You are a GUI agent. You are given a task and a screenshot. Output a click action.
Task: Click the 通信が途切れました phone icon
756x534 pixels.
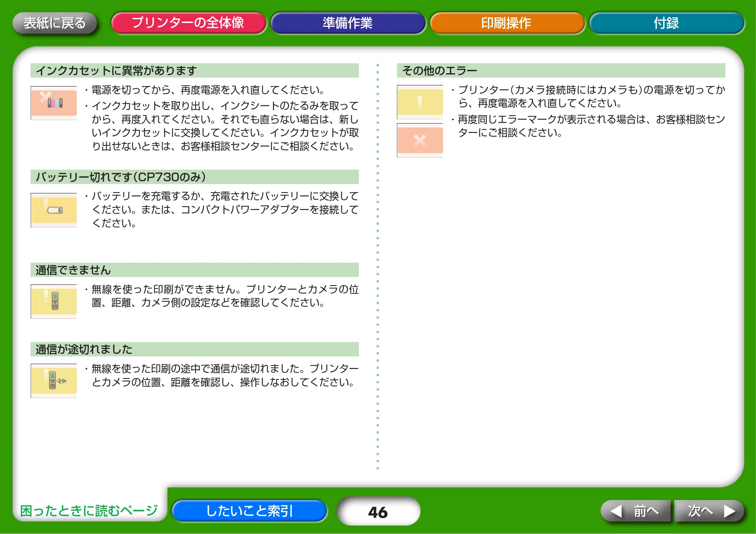pyautogui.click(x=54, y=381)
